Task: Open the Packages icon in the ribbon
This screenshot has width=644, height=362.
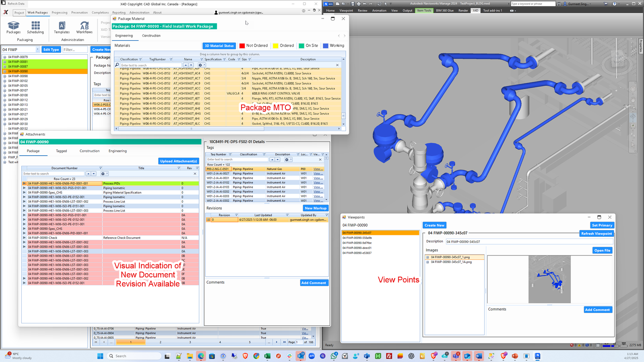Action: pos(13,27)
